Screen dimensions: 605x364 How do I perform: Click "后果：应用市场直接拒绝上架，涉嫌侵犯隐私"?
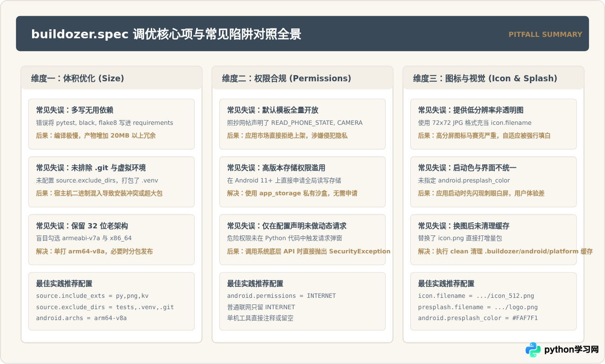[287, 136]
